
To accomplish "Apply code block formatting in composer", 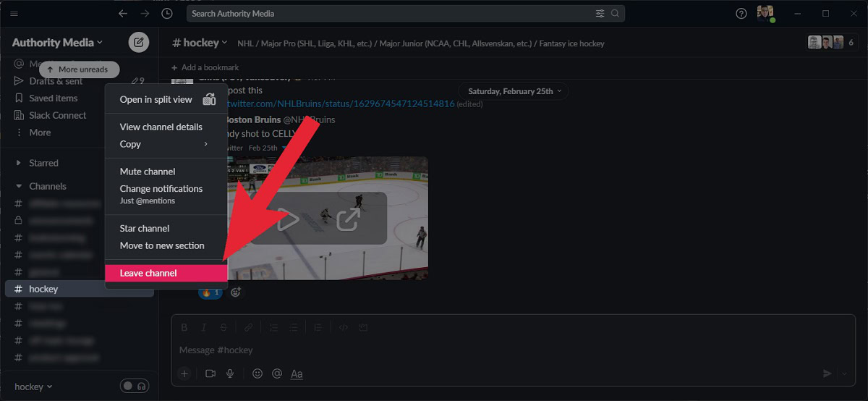I will point(362,327).
